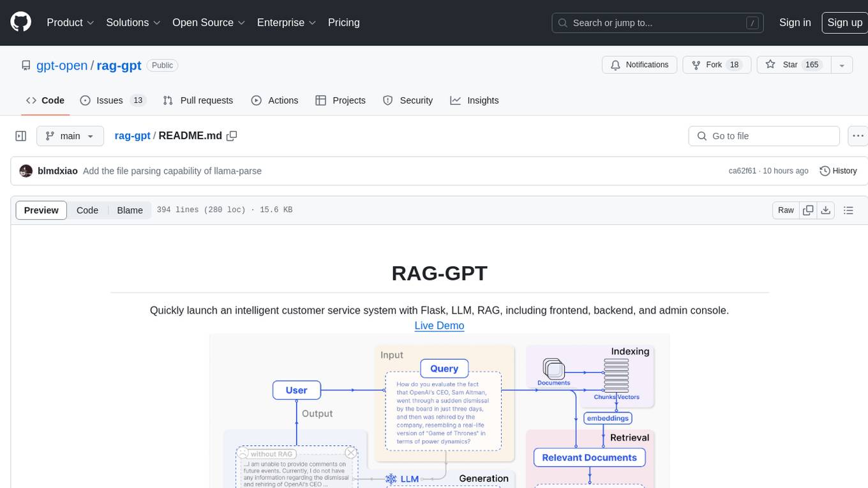Switch to the Code tab

45,100
